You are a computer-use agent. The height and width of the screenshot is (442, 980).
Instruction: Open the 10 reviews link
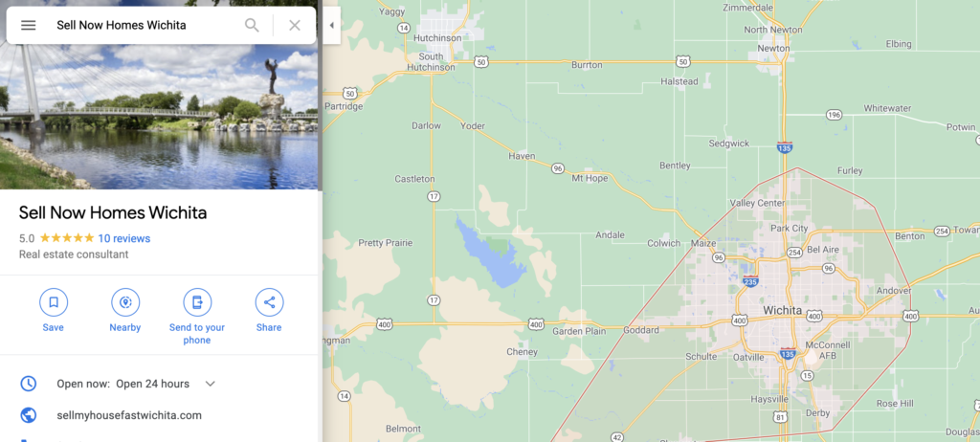point(123,238)
